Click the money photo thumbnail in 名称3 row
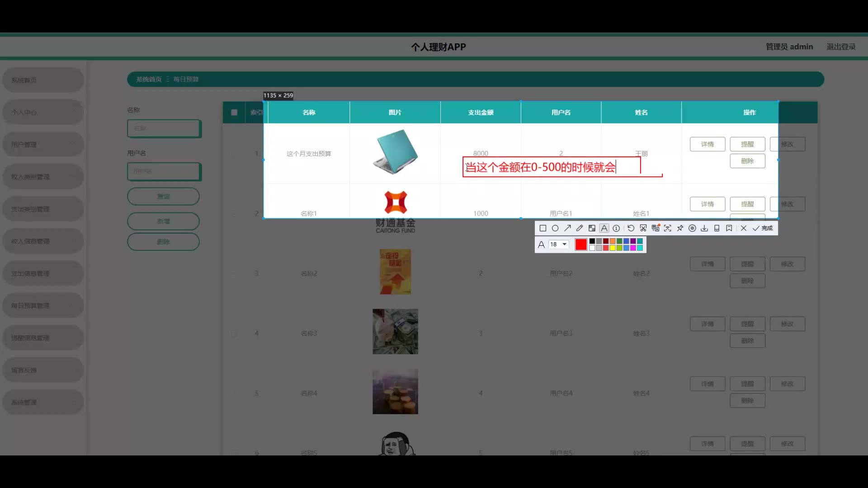Image resolution: width=868 pixels, height=488 pixels. pyautogui.click(x=395, y=332)
